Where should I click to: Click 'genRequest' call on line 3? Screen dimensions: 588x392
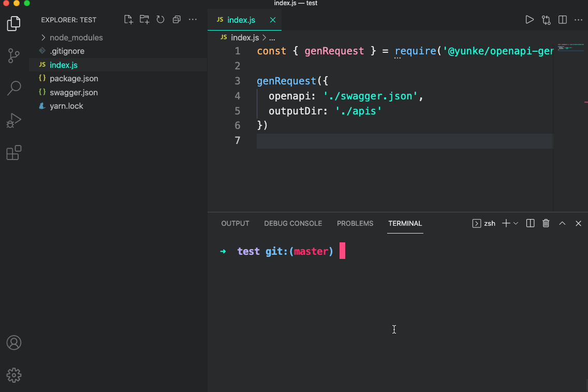tap(287, 81)
